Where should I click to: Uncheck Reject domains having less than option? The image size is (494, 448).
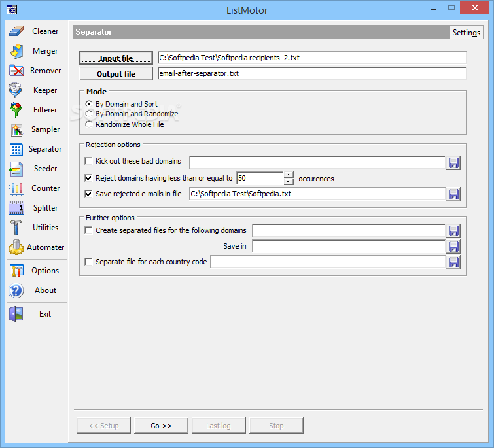pyautogui.click(x=89, y=178)
